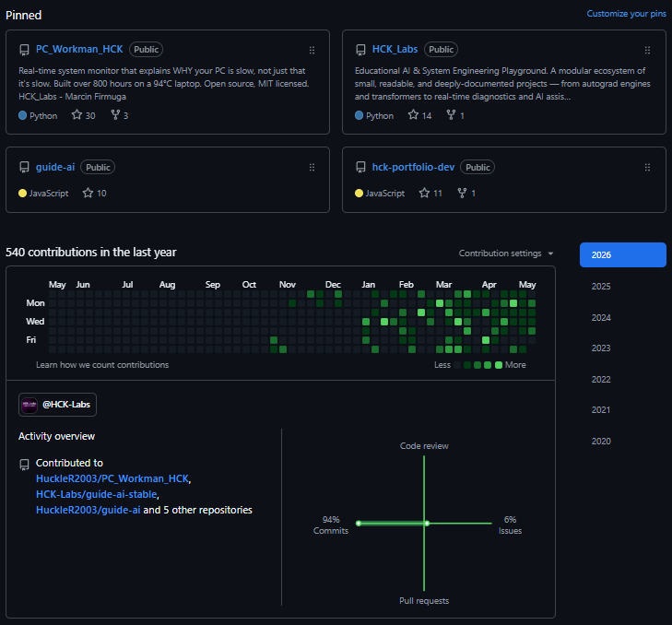The width and height of the screenshot is (672, 625).
Task: Click the Commits endpoint dot on activity chart
Action: coord(359,524)
